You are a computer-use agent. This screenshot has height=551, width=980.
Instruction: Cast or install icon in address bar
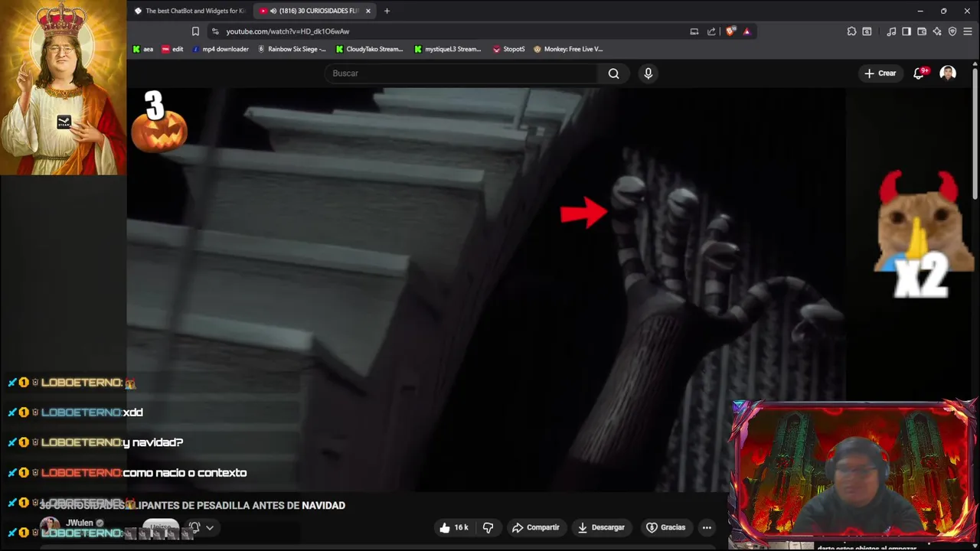(x=694, y=31)
